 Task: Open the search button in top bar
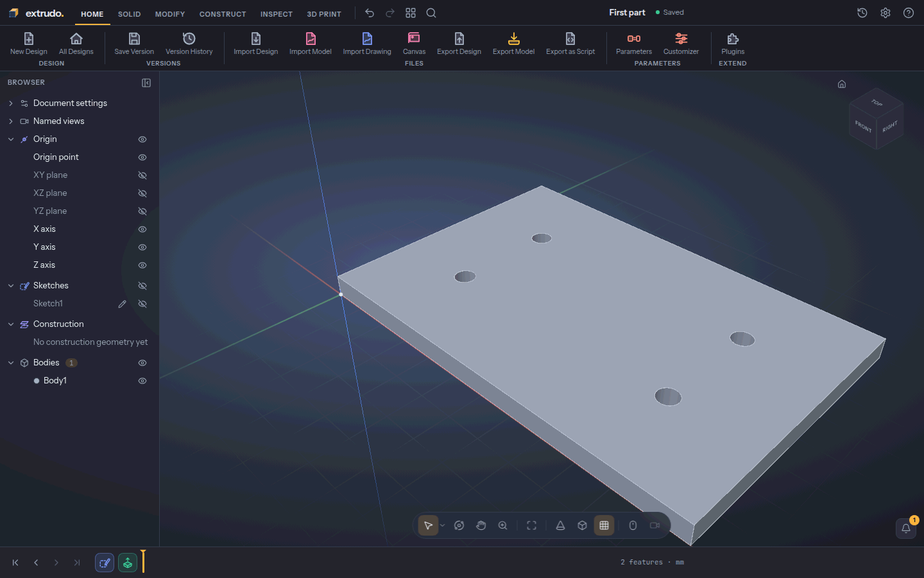(431, 13)
